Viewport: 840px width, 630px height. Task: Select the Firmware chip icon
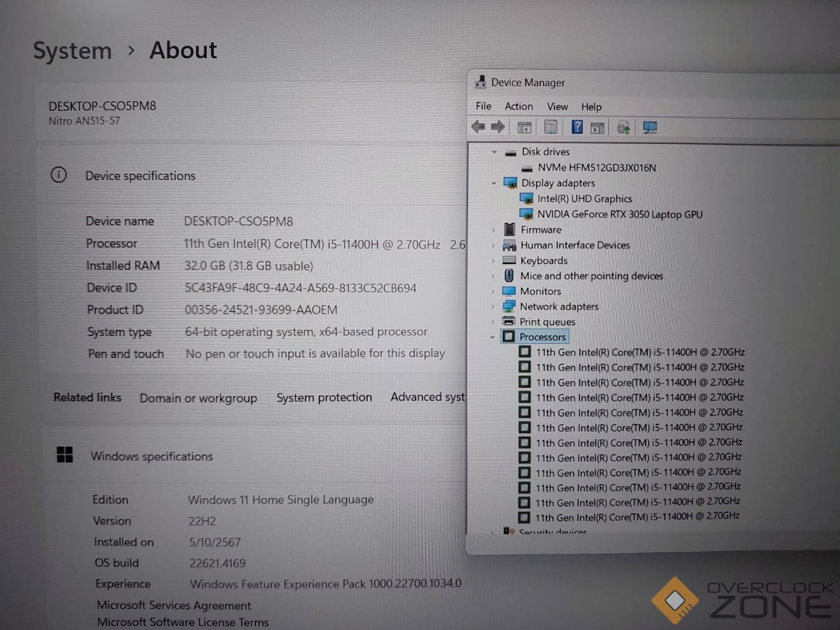510,230
